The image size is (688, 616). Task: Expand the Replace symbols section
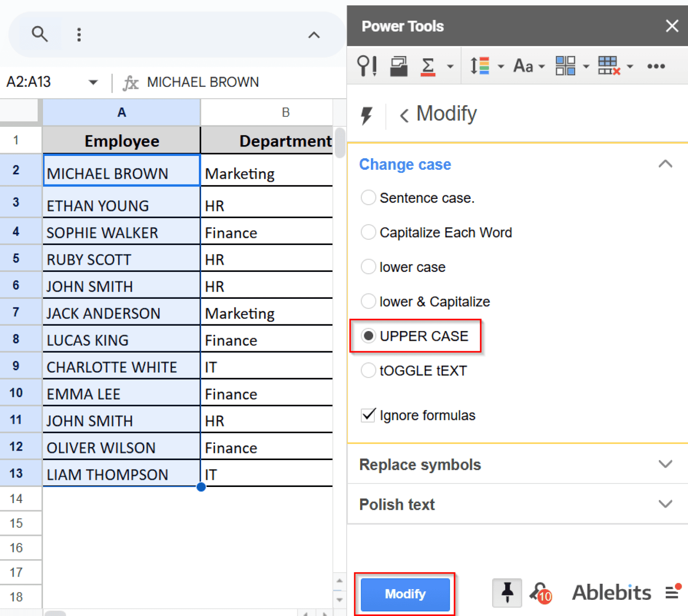tap(665, 464)
